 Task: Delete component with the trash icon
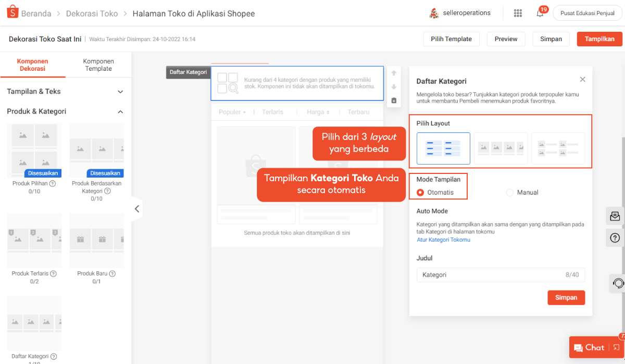[x=394, y=101]
